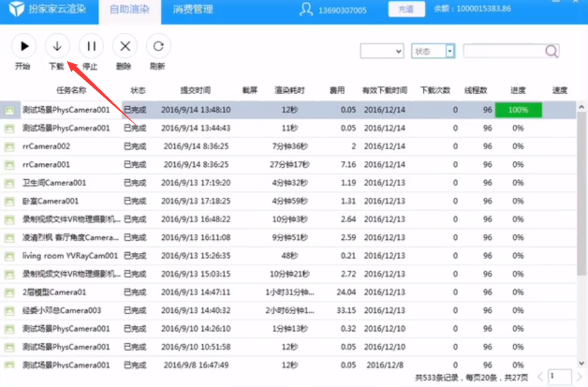Select the green file icon for 卫生间Camera001
This screenshot has height=387, width=588.
click(9, 183)
